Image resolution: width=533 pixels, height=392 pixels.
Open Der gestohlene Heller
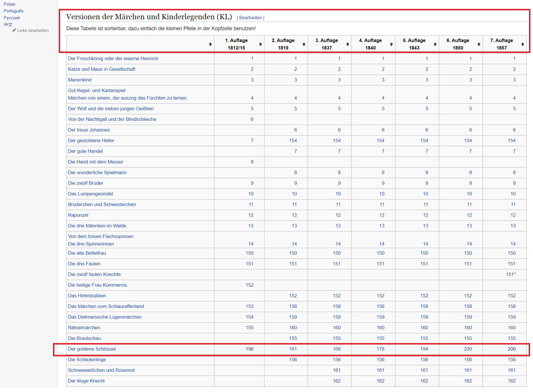coord(91,140)
